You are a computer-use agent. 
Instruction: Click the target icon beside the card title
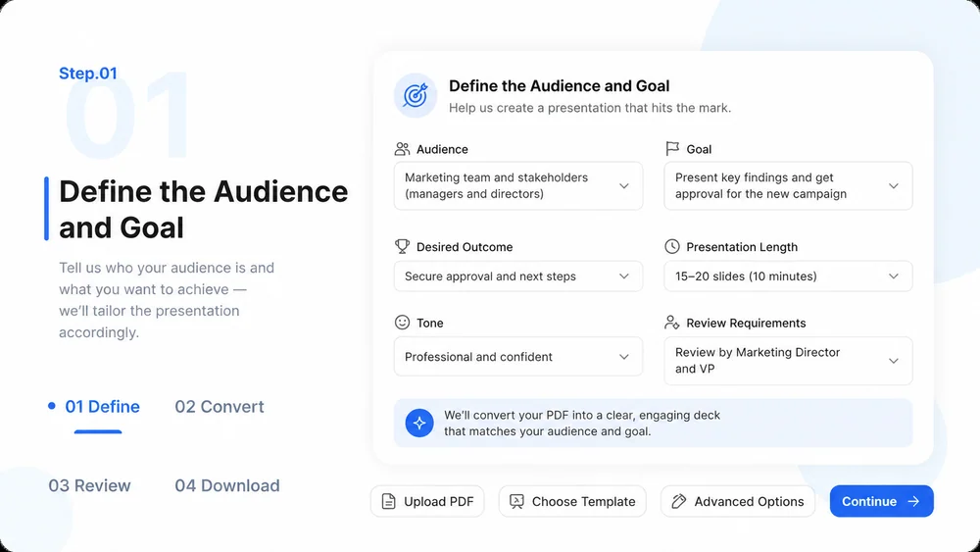pyautogui.click(x=415, y=96)
